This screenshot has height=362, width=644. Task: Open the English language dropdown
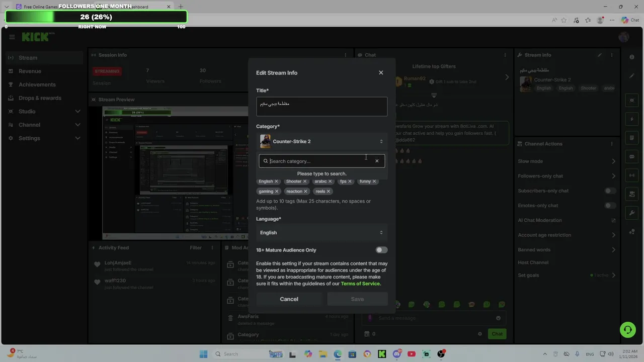point(322,232)
